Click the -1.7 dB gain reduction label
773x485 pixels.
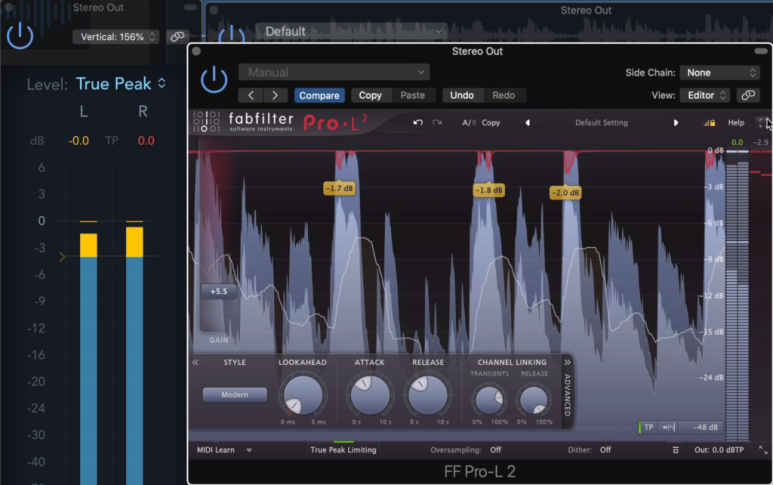click(339, 188)
